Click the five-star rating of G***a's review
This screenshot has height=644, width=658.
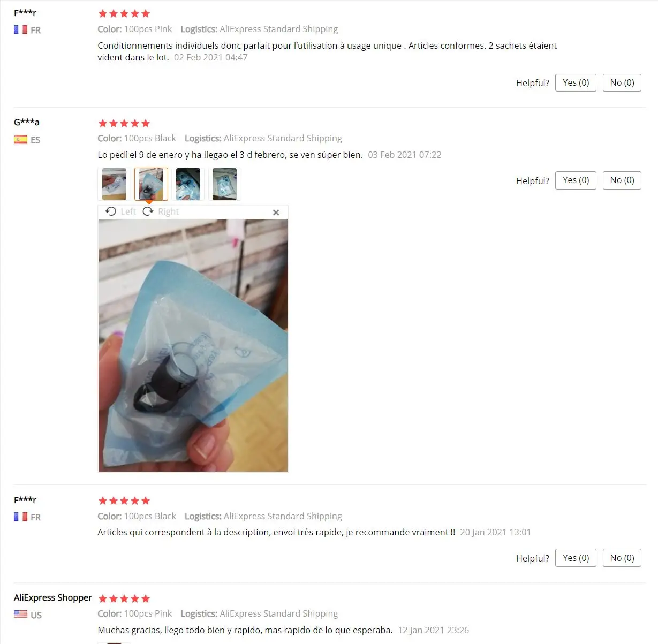coord(124,123)
